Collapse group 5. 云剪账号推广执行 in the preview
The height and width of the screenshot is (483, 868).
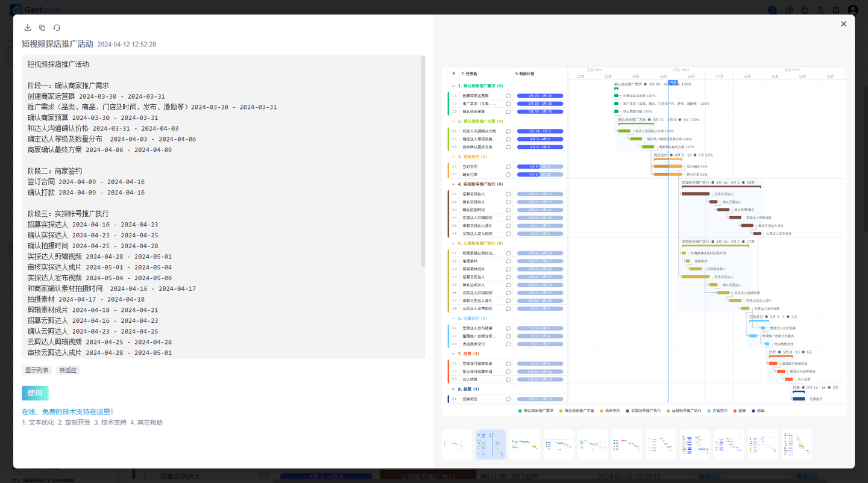click(453, 243)
